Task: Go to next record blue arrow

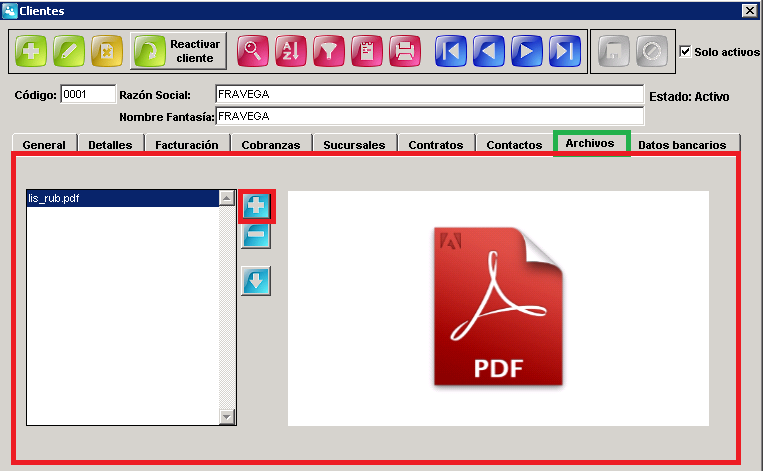Action: click(527, 51)
